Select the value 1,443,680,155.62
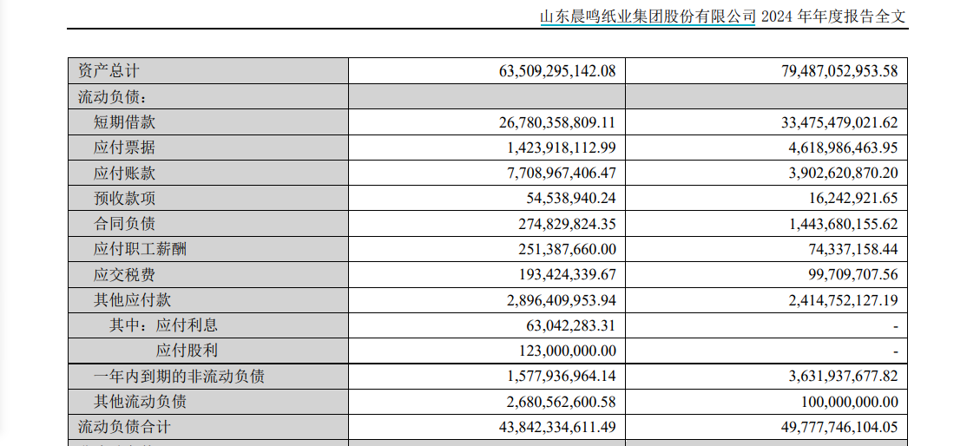980x446 pixels. click(x=843, y=224)
